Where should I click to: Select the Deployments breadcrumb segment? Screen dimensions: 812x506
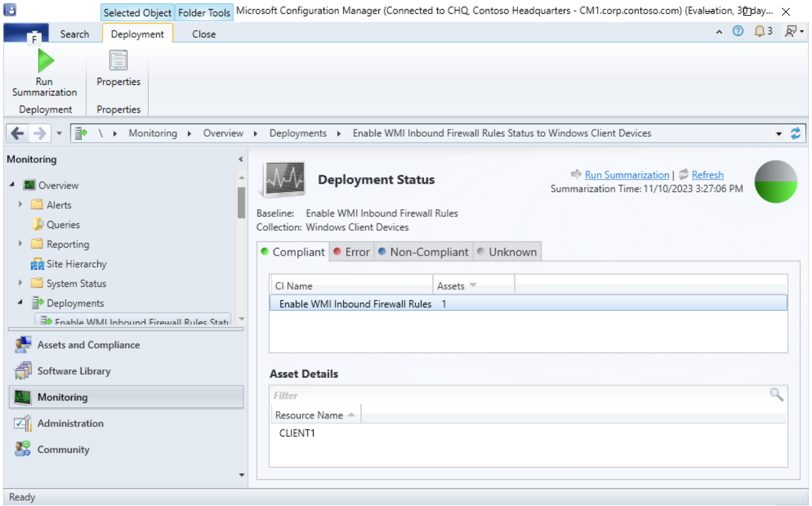[x=298, y=133]
